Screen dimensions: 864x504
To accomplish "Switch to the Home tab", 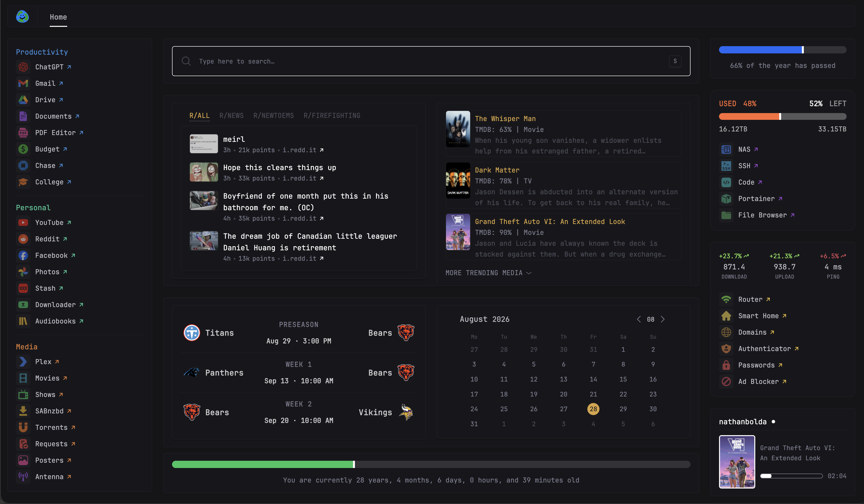I will (x=58, y=17).
